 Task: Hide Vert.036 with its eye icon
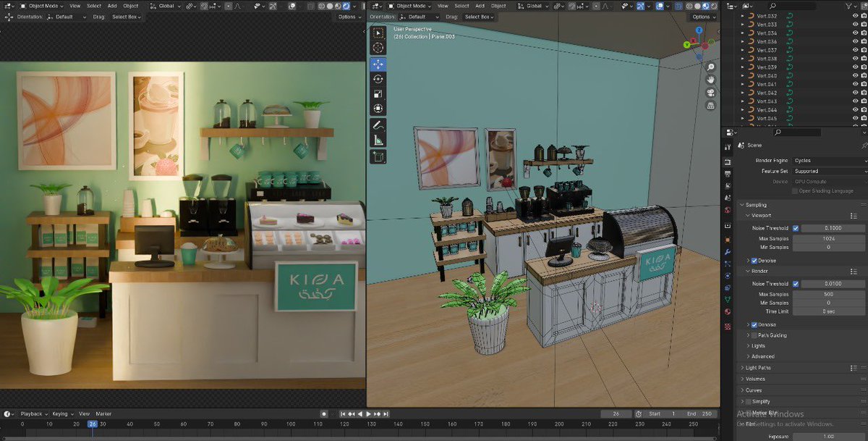pos(854,41)
